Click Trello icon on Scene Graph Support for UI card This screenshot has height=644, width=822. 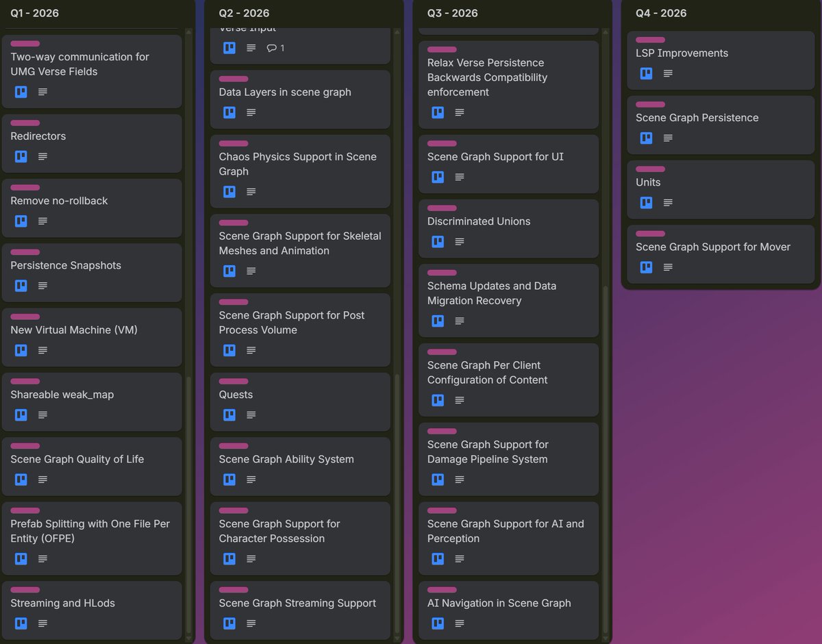pyautogui.click(x=438, y=177)
